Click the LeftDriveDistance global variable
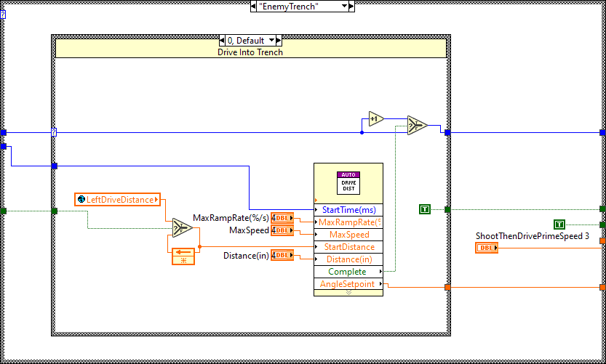Viewport: 606px width, 364px height. (118, 199)
